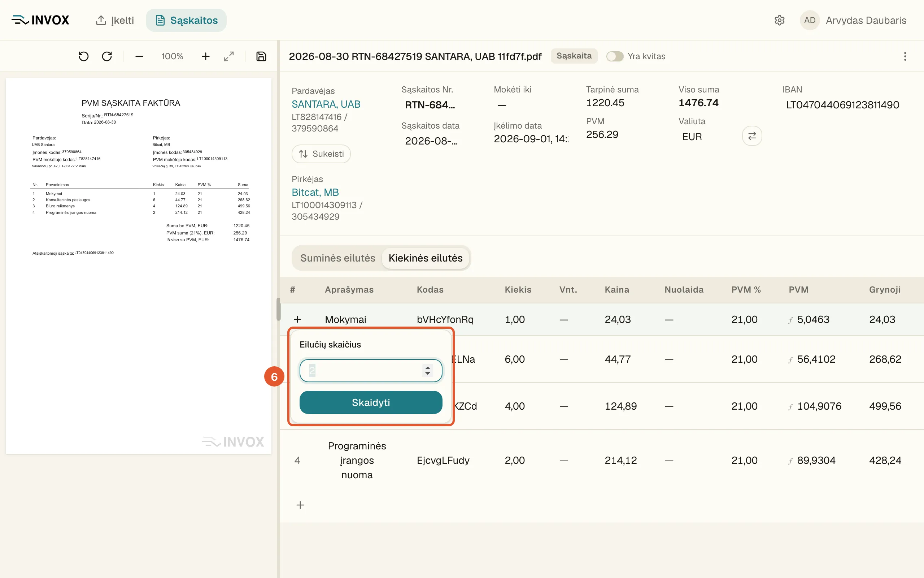Switch to Suminės eilutės tab
The image size is (924, 578).
337,258
